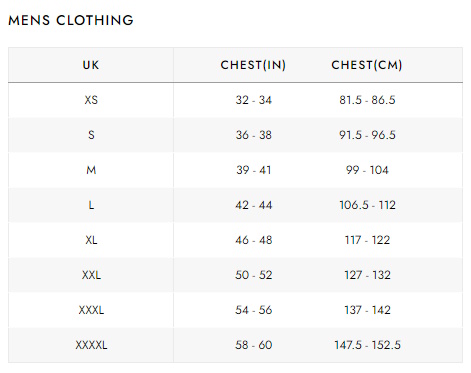The image size is (471, 373).
Task: Select the UK column header
Action: pos(91,65)
